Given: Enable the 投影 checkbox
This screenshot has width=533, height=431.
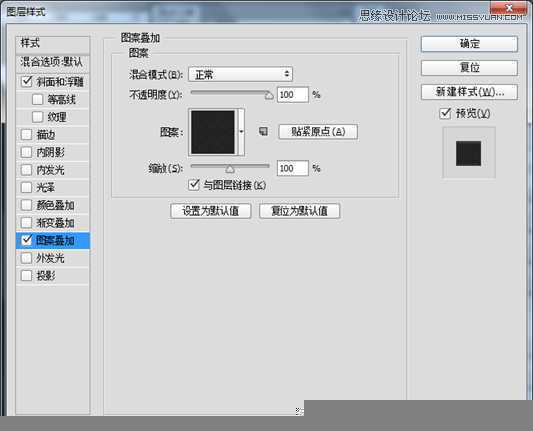Looking at the screenshot, I should [27, 276].
